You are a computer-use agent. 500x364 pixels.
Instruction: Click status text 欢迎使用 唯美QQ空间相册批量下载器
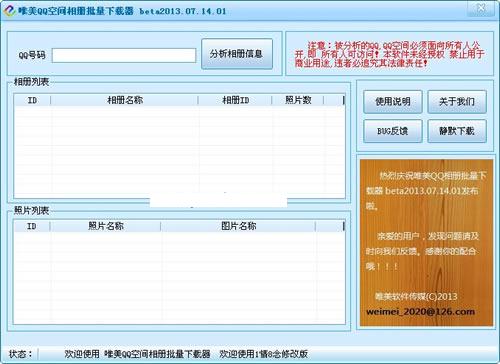137,354
